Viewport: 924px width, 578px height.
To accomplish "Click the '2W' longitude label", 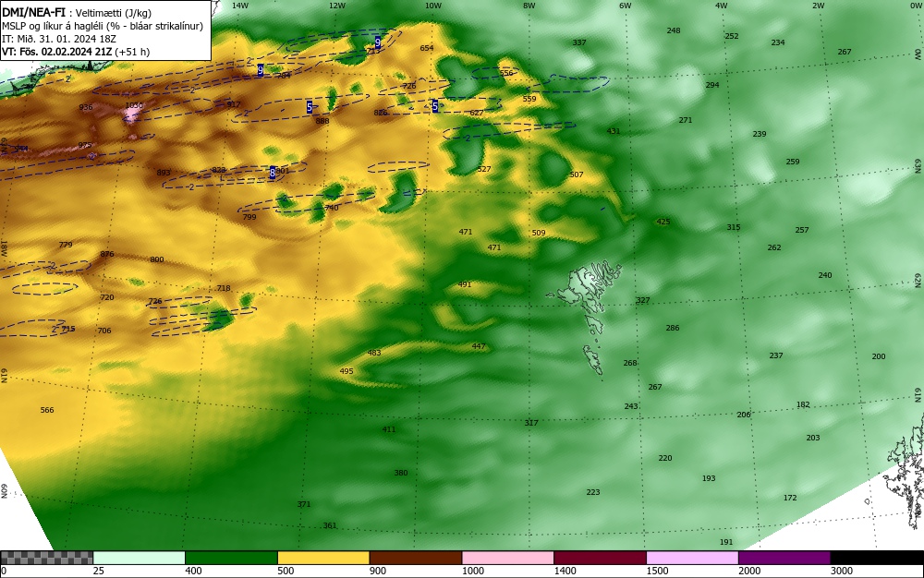I will [x=818, y=6].
